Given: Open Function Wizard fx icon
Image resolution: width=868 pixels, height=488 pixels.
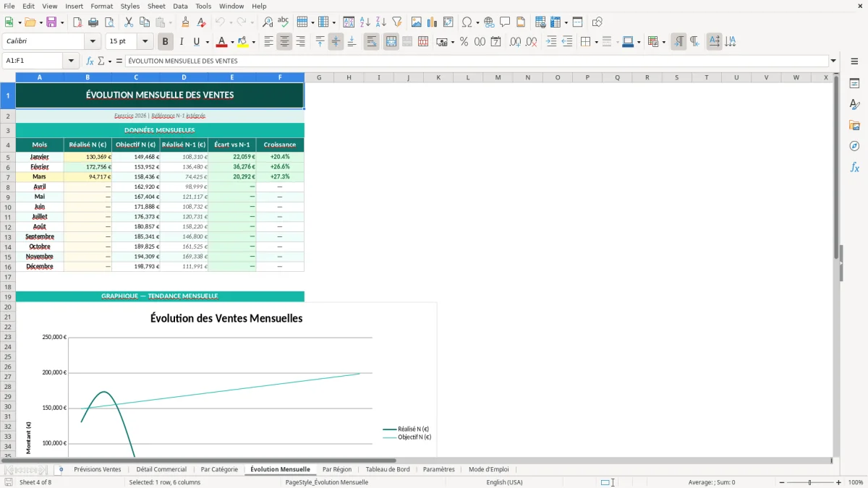Looking at the screenshot, I should click(x=90, y=61).
